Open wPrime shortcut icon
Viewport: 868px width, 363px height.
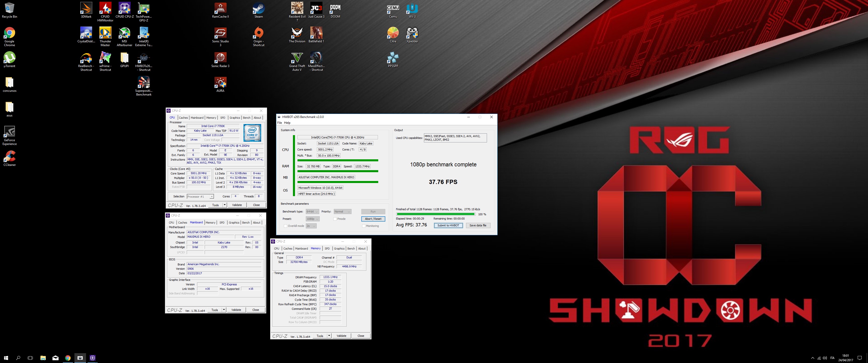105,61
